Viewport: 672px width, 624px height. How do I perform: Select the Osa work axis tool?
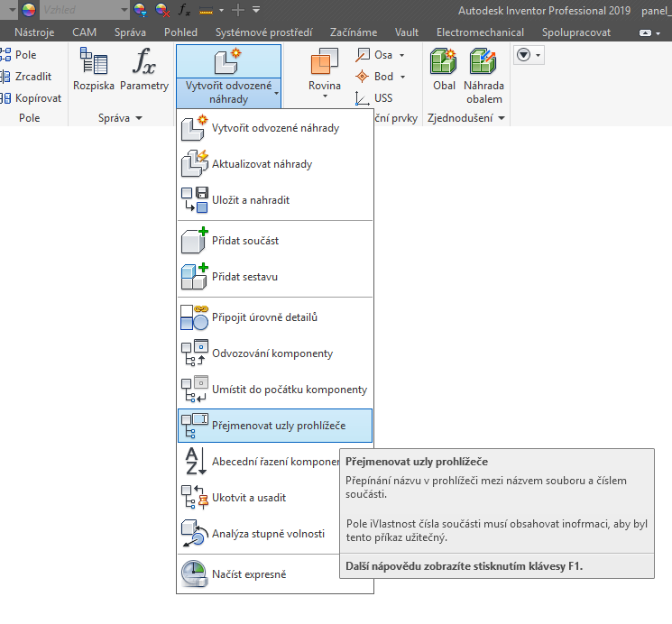(373, 55)
